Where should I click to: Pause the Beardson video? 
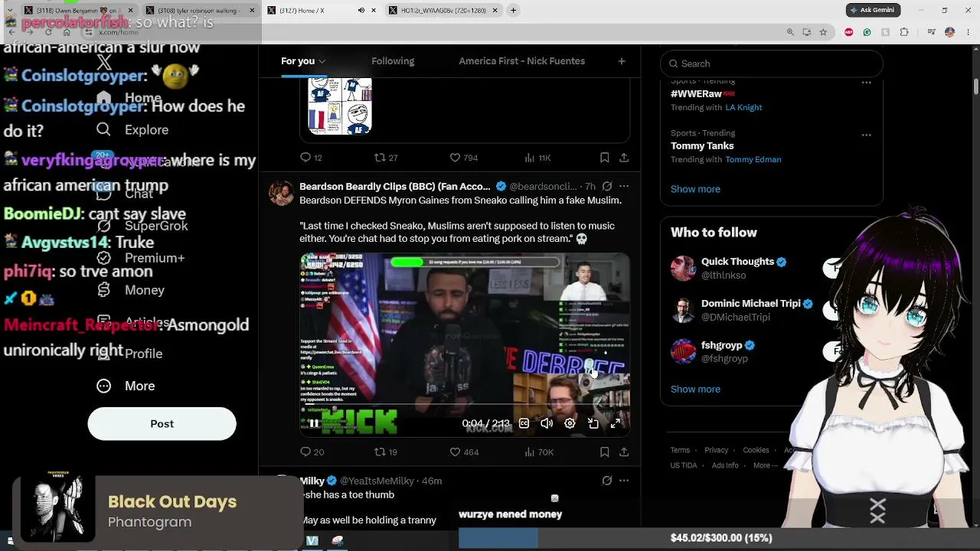tap(314, 423)
